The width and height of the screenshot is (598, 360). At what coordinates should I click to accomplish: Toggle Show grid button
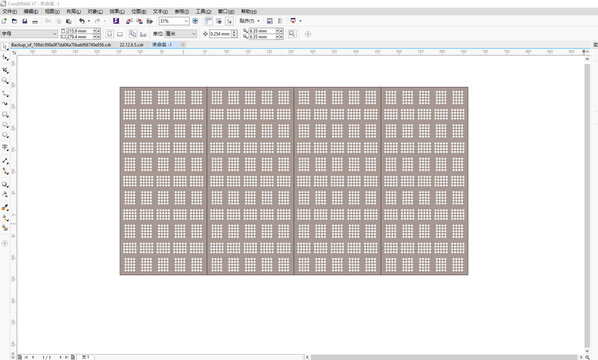coord(219,21)
